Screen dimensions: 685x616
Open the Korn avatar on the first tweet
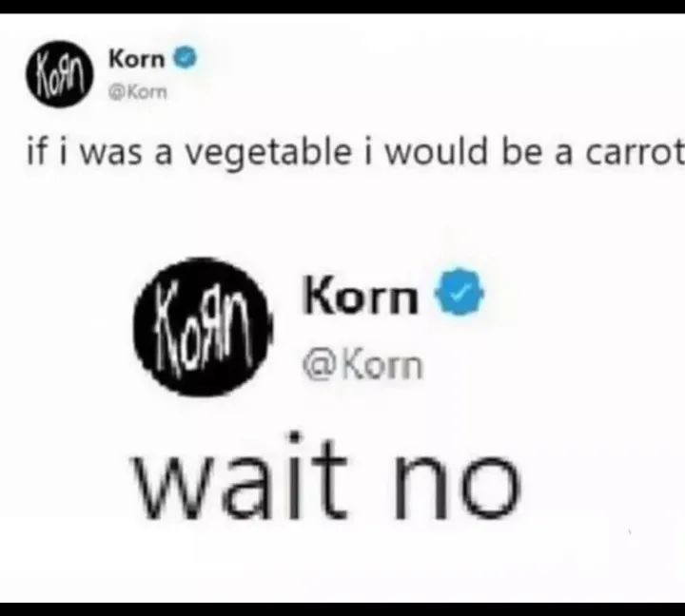point(59,74)
